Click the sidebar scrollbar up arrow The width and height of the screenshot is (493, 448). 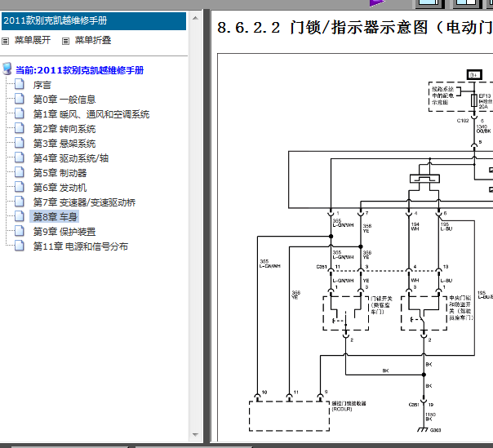pyautogui.click(x=195, y=18)
